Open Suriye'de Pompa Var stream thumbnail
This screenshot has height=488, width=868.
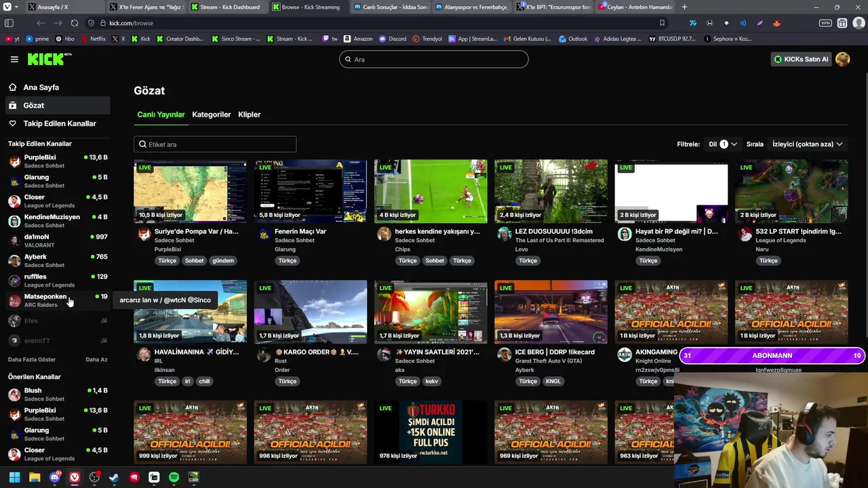190,191
